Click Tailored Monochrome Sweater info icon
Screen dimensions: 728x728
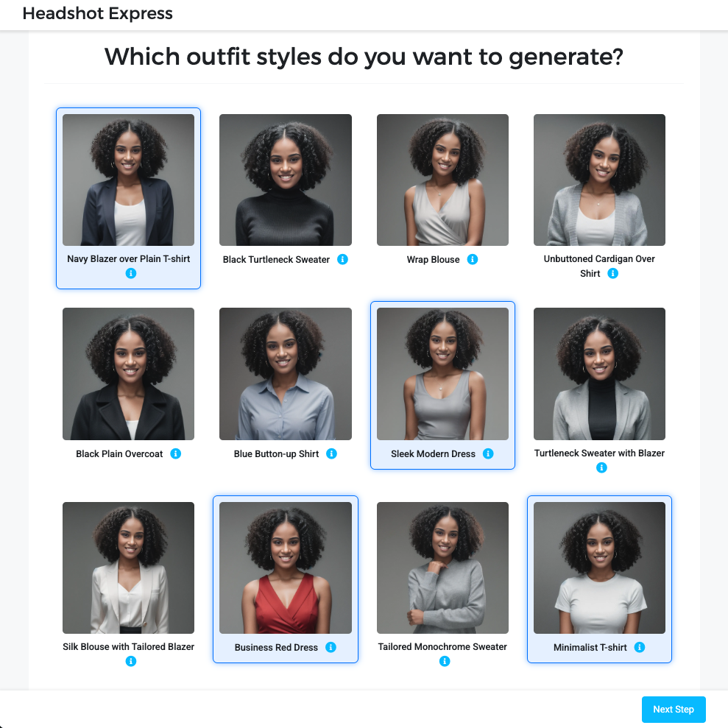(x=445, y=662)
